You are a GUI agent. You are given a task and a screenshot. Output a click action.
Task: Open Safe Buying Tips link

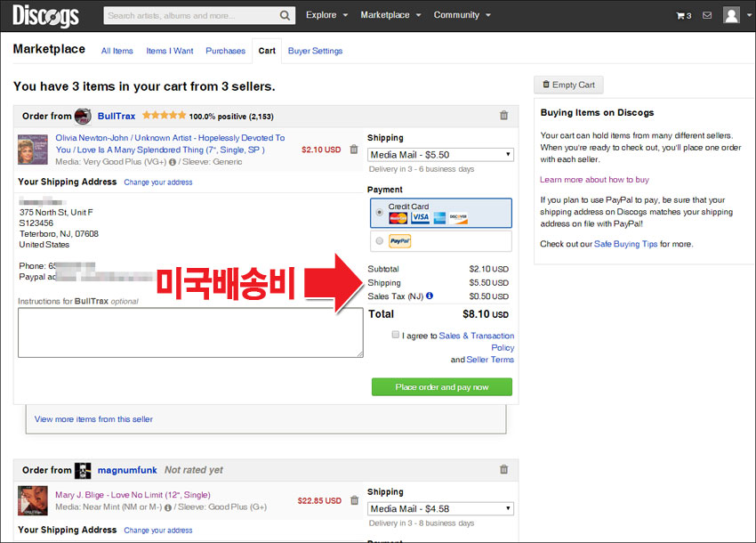coord(626,244)
